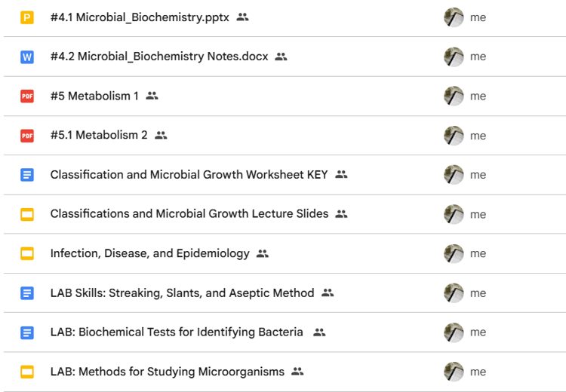Open LAB: Biochemical Tests for Identifying Bacteria
Viewport: 566px width, 392px height.
[177, 332]
